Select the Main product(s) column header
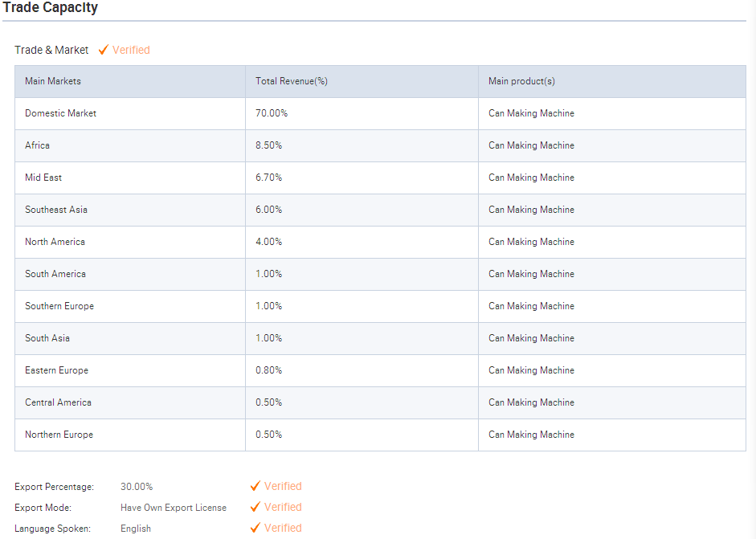The image size is (756, 539). coord(612,81)
